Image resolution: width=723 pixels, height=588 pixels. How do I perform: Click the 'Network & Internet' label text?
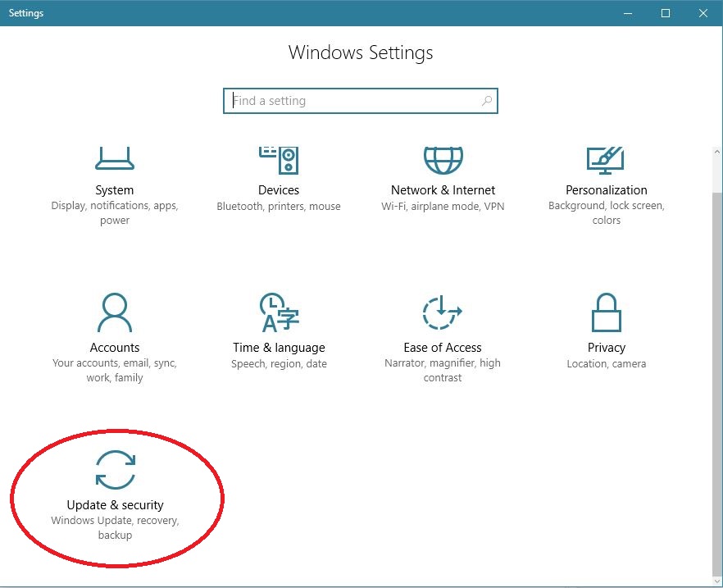point(443,190)
